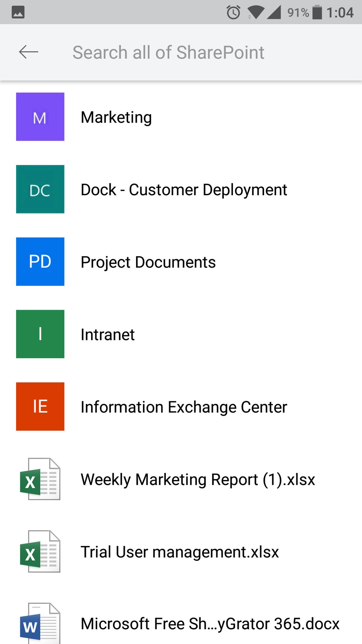
Task: Select the Project Documents search result
Action: 148,262
